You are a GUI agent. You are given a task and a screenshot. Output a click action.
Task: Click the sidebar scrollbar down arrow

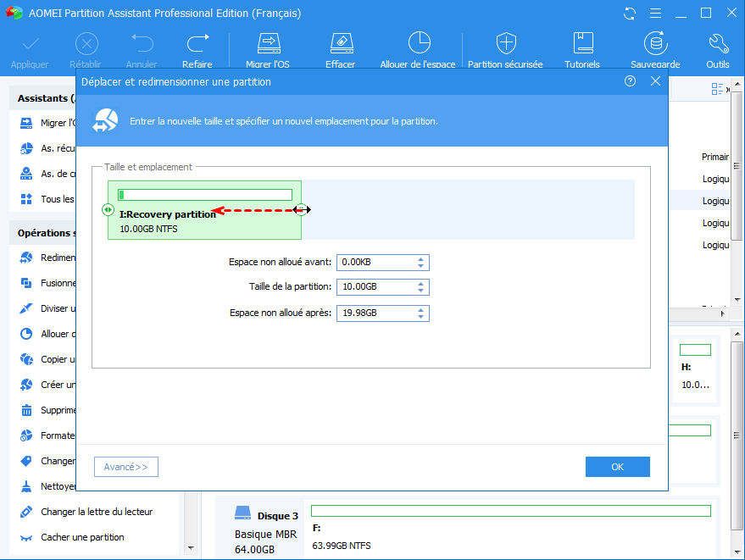coord(191,548)
